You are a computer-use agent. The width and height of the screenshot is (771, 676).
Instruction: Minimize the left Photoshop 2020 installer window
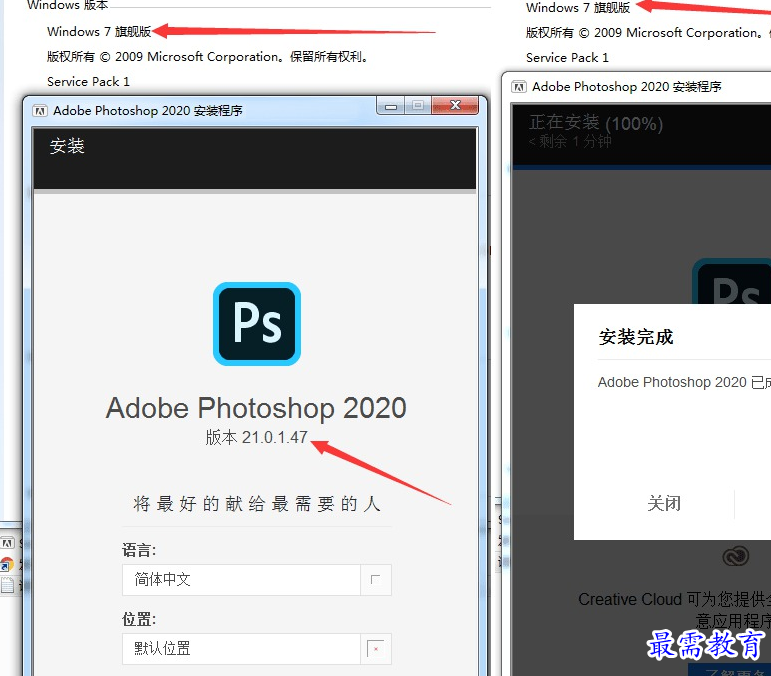point(391,106)
